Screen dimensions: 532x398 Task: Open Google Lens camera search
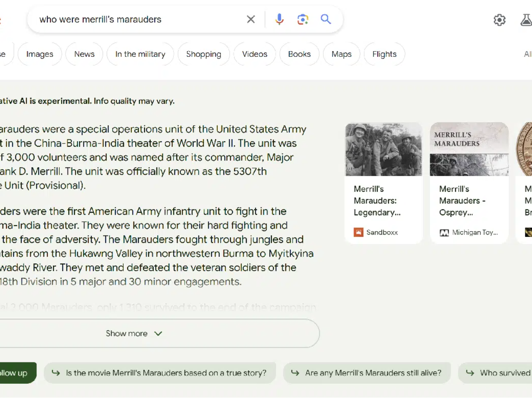pos(302,19)
